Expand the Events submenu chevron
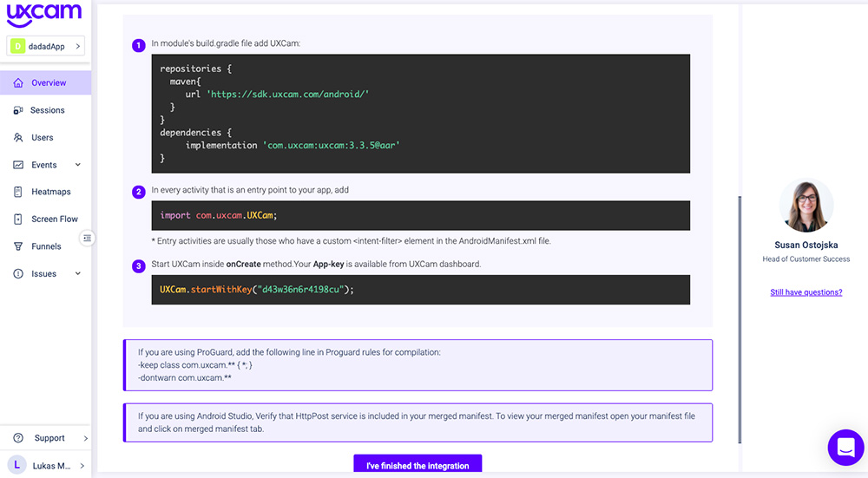The image size is (868, 478). [78, 164]
